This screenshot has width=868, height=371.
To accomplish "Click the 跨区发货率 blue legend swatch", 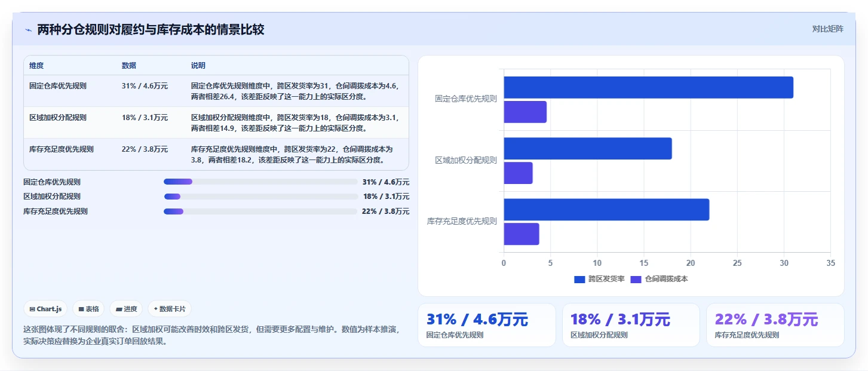I will [x=579, y=279].
